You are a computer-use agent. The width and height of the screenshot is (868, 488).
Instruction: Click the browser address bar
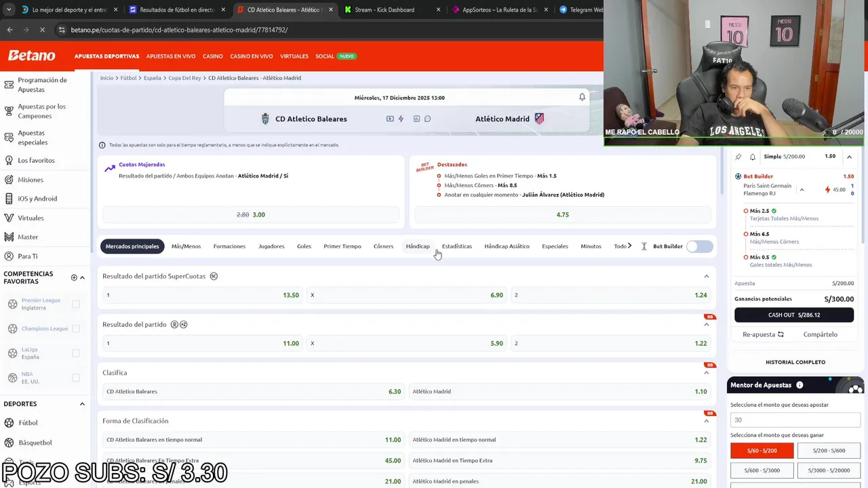pos(325,30)
